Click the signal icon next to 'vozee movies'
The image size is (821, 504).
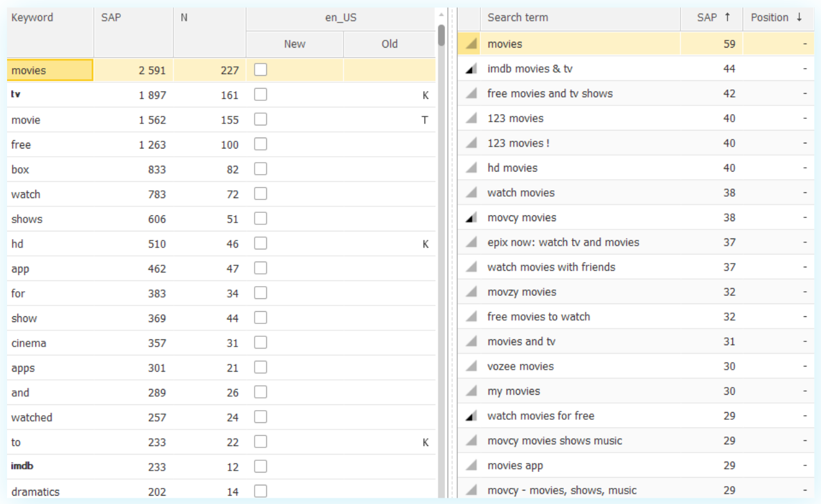(x=471, y=366)
